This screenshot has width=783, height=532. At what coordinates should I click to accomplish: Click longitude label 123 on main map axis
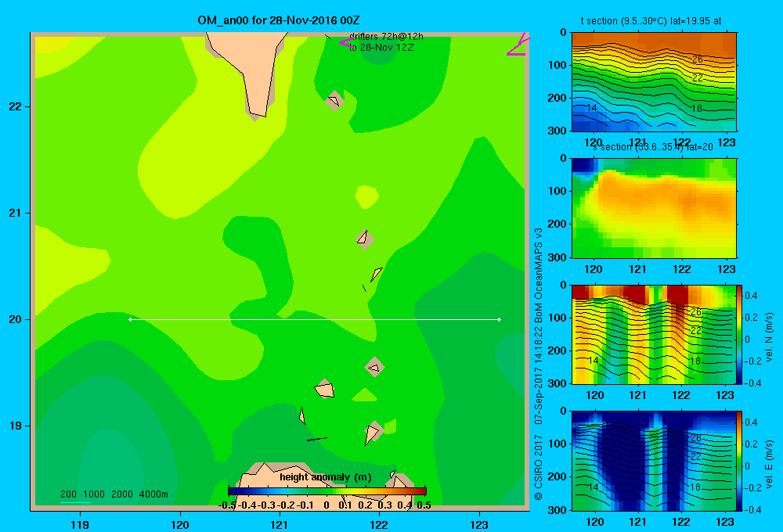click(479, 524)
